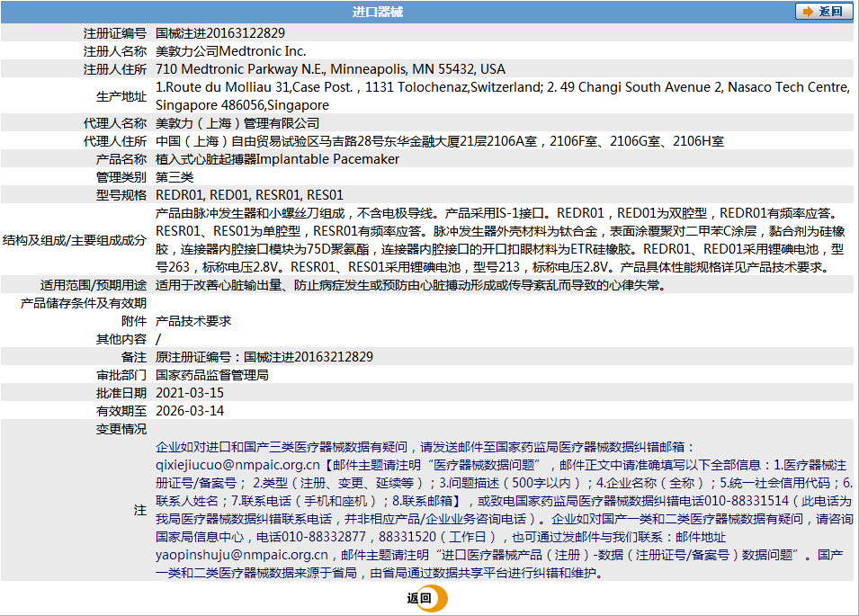Click the qixiejiucuo@nmpaic.org.cn email address

click(x=237, y=465)
